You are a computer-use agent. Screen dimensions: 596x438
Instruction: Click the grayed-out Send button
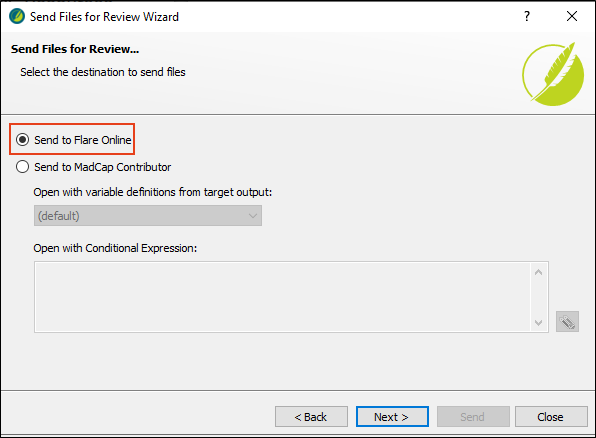(x=473, y=417)
